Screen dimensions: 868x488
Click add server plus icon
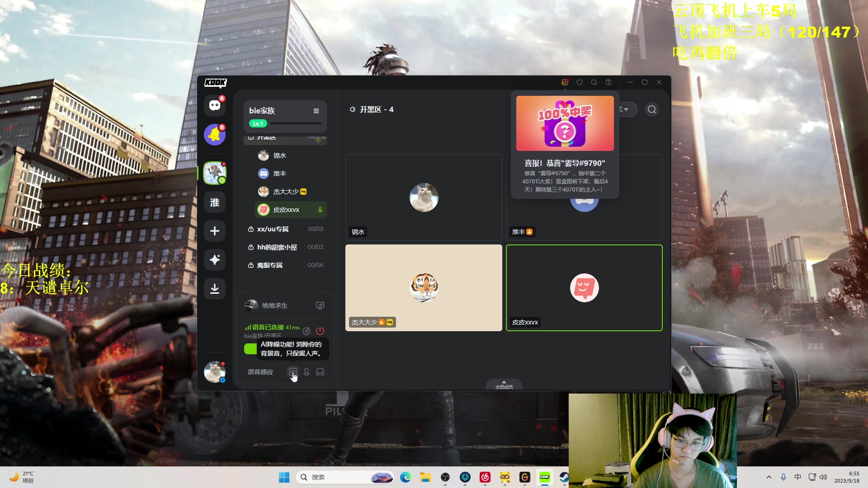(215, 231)
